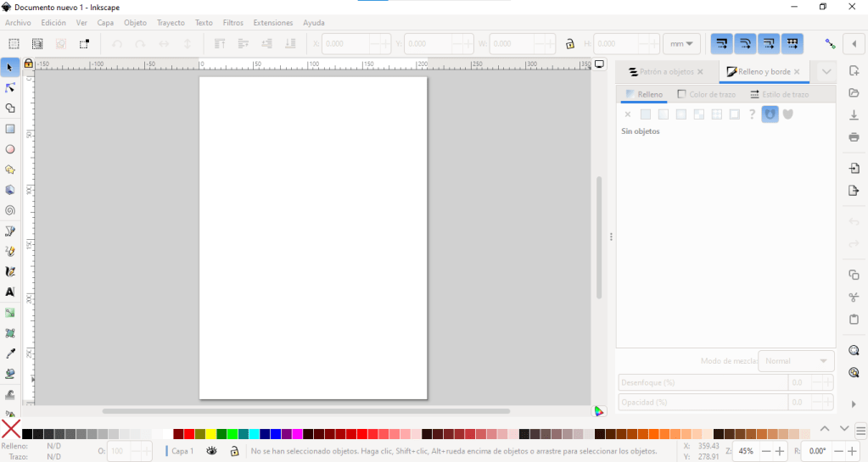
Task: Select the Spiral tool
Action: pyautogui.click(x=10, y=210)
